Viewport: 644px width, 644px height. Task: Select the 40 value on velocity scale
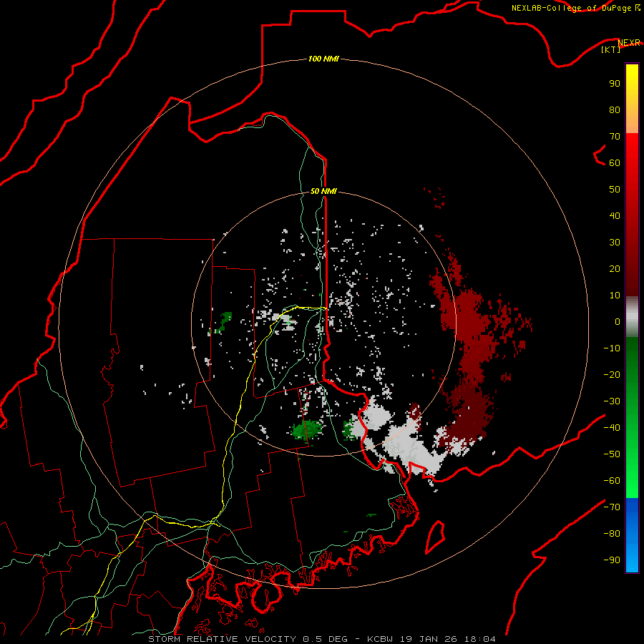pos(615,215)
